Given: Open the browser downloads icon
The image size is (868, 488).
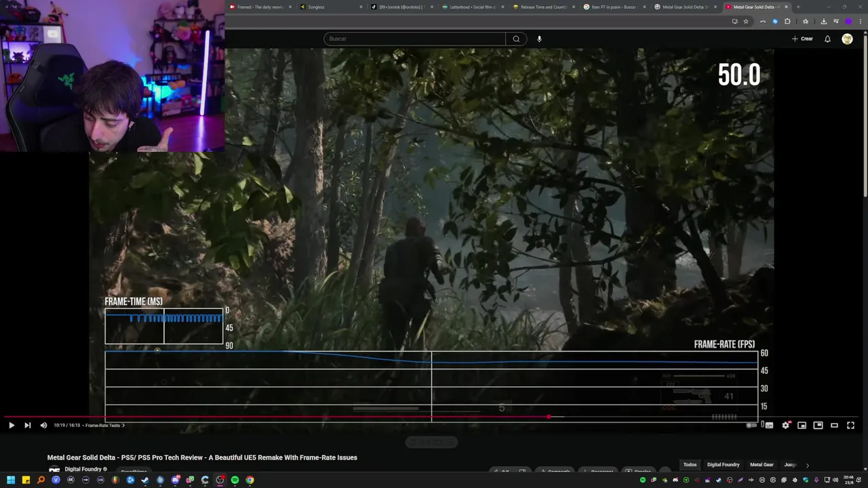Looking at the screenshot, I should 824,22.
